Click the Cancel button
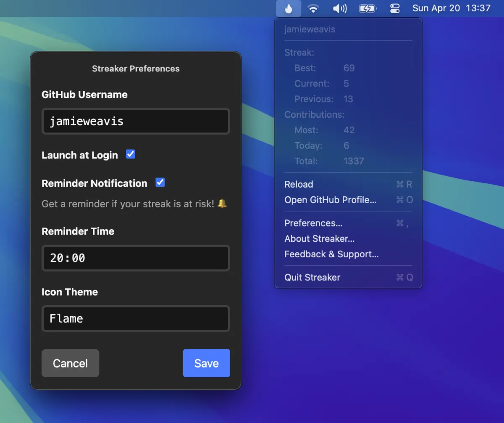The image size is (504, 423). pyautogui.click(x=70, y=363)
